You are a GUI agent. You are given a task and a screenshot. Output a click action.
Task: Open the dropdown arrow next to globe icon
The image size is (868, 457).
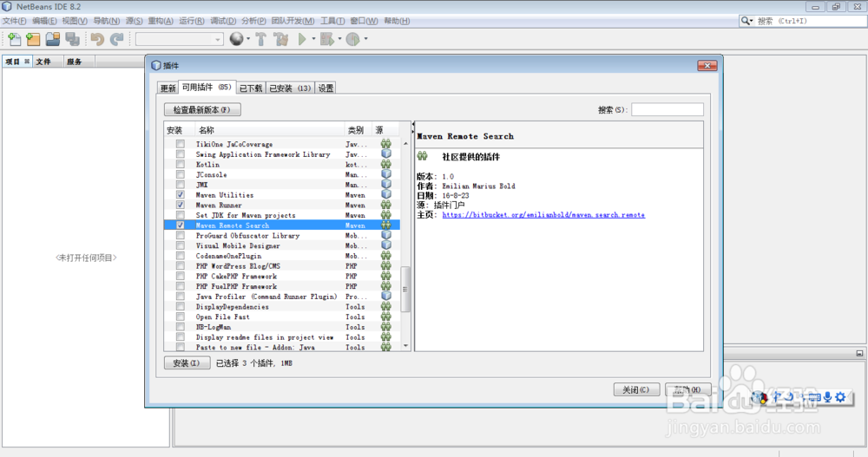(x=248, y=39)
